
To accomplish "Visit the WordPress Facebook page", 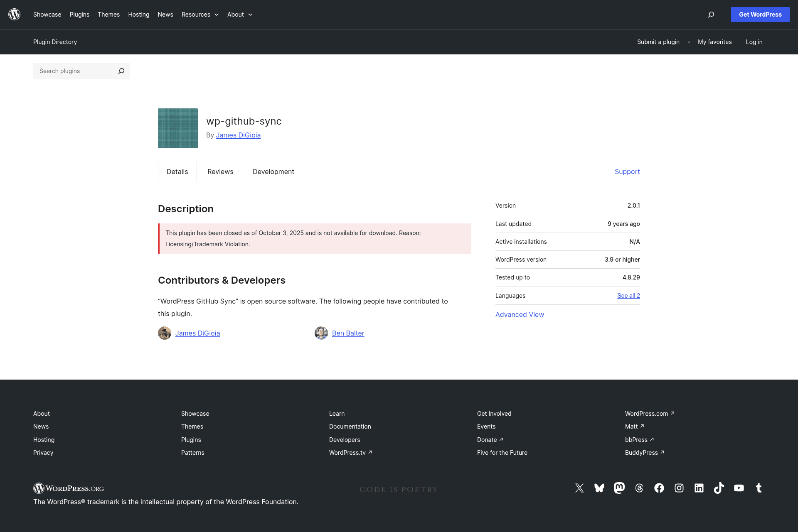I will click(x=659, y=488).
